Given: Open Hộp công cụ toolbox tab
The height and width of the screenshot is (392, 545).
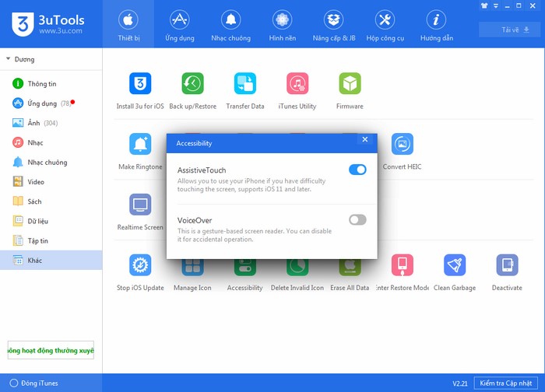Looking at the screenshot, I should (385, 26).
